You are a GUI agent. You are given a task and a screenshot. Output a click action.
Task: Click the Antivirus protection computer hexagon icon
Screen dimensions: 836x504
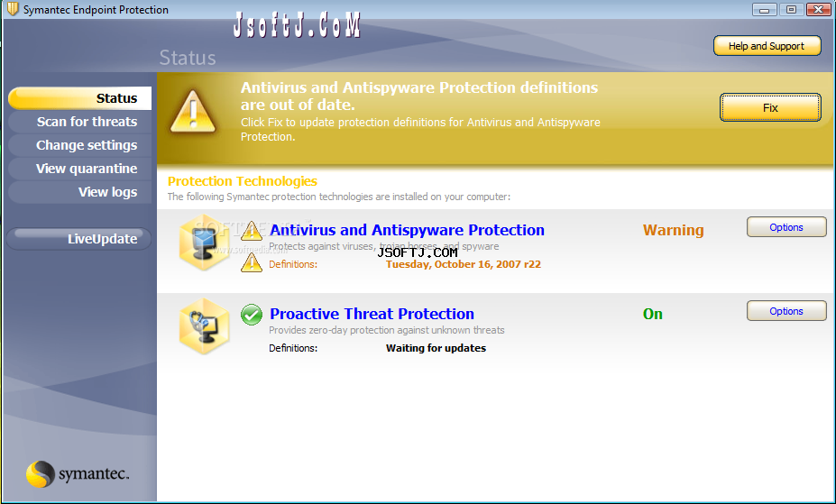tap(204, 243)
